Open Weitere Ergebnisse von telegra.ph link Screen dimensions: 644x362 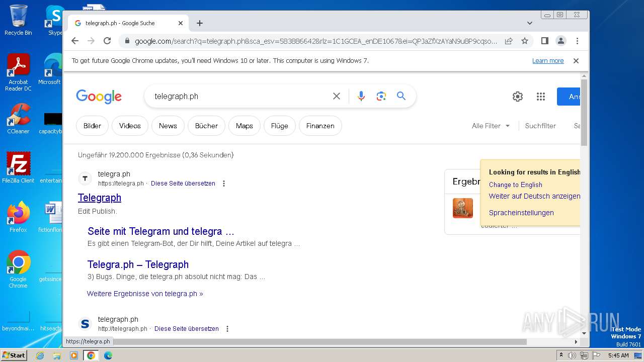145,294
